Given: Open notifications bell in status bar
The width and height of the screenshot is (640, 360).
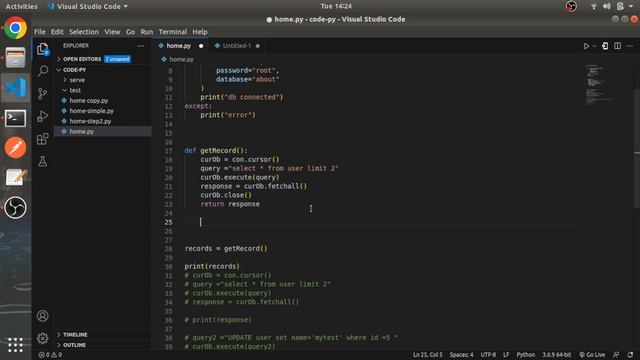Looking at the screenshot, I should (x=631, y=355).
